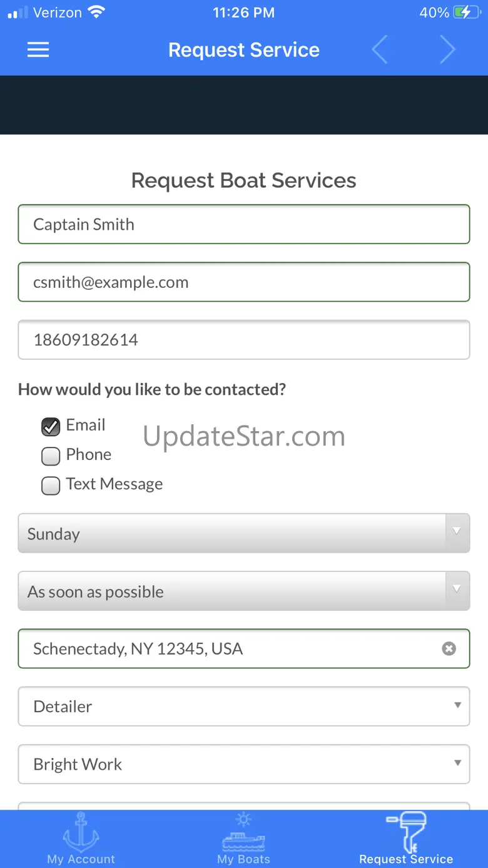Image resolution: width=488 pixels, height=868 pixels.
Task: Expand the As soon as possible dropdown
Action: click(244, 591)
